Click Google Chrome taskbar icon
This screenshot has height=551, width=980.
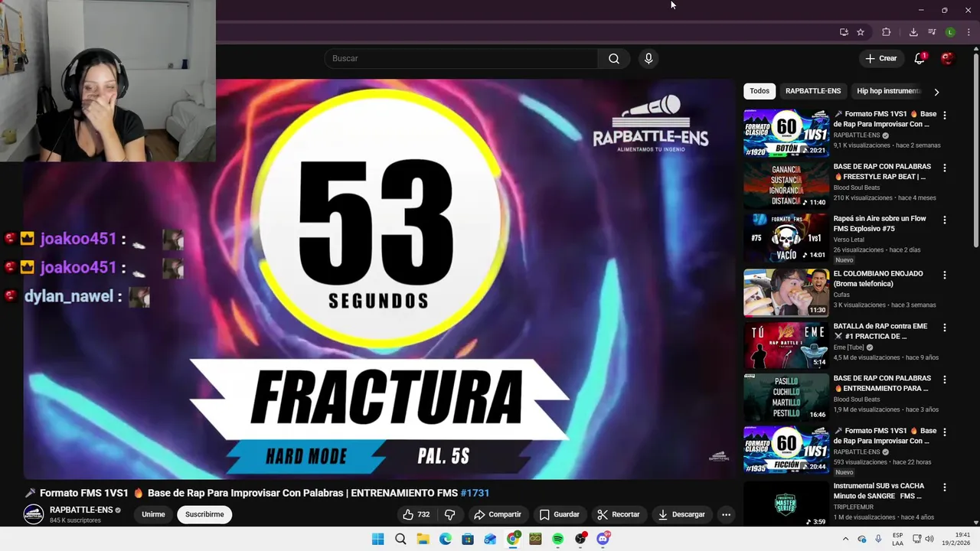point(513,539)
